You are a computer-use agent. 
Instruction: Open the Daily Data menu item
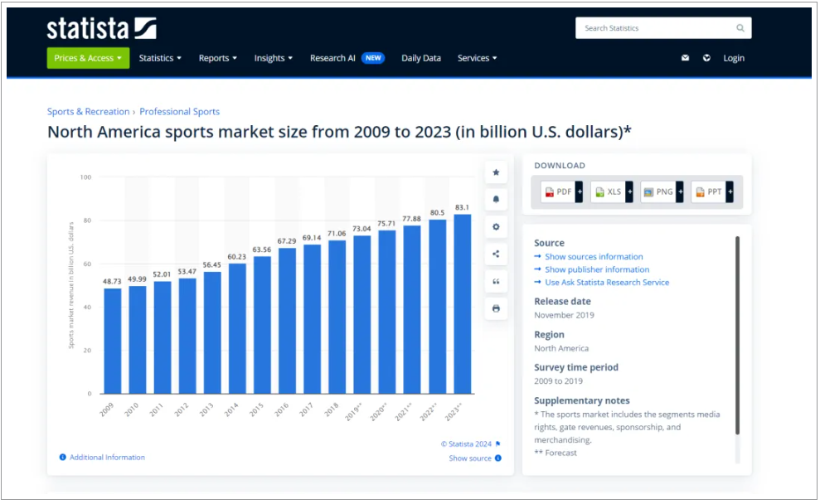[421, 58]
